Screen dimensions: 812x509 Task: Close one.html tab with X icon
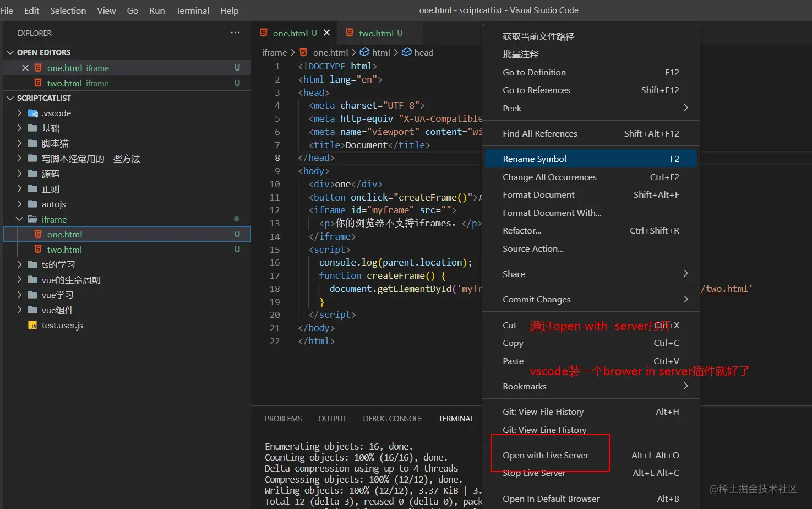326,33
